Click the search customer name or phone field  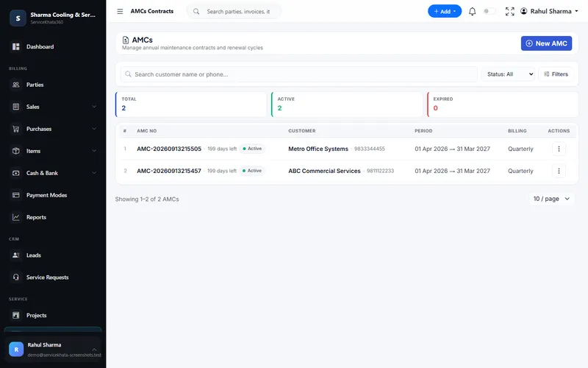299,74
